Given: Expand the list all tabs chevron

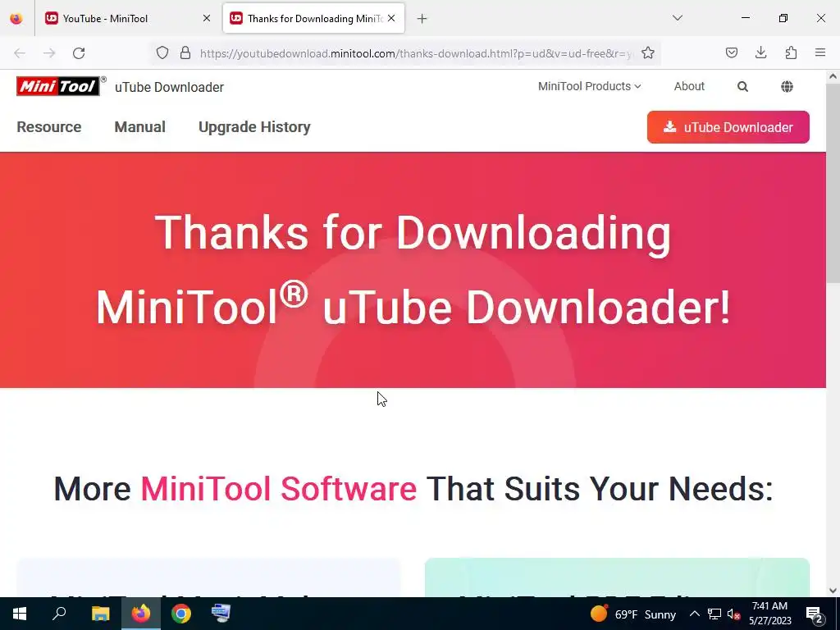Looking at the screenshot, I should 677,18.
